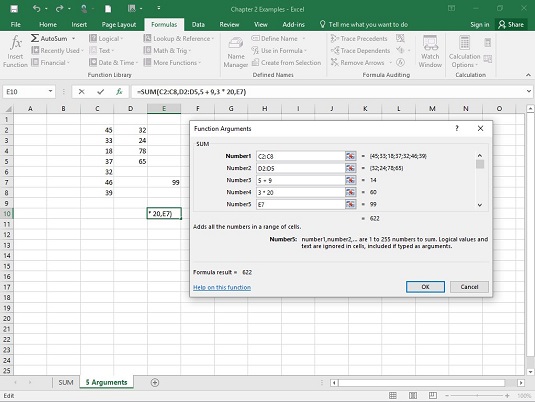Image resolution: width=535 pixels, height=402 pixels.
Task: Open Calculation Options dropdown
Action: 464,52
